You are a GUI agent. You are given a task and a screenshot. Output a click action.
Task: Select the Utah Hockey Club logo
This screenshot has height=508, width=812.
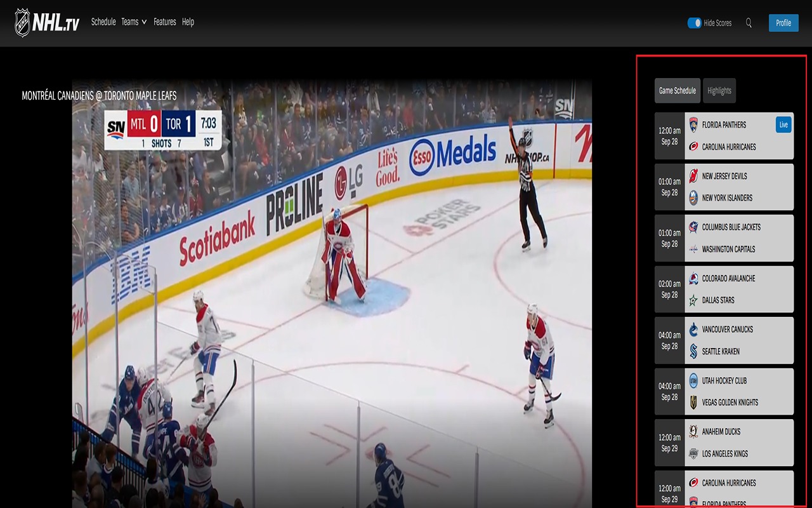pos(693,380)
